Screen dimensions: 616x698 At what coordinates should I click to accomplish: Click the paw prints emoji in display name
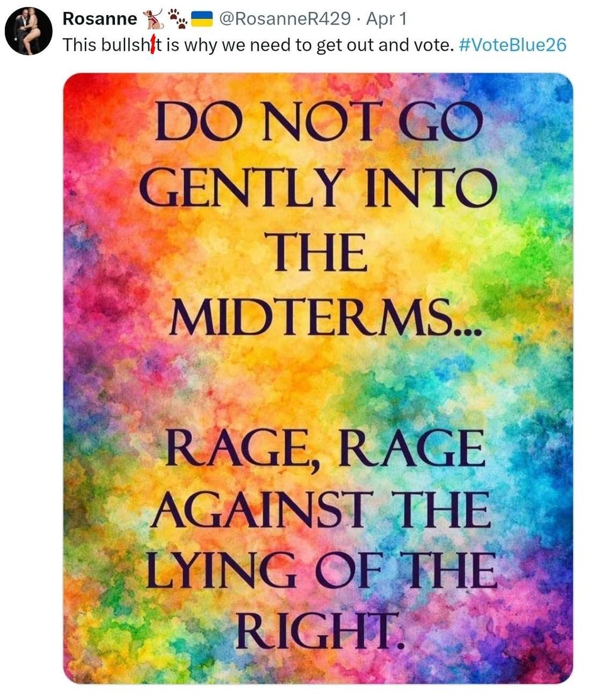pyautogui.click(x=177, y=19)
